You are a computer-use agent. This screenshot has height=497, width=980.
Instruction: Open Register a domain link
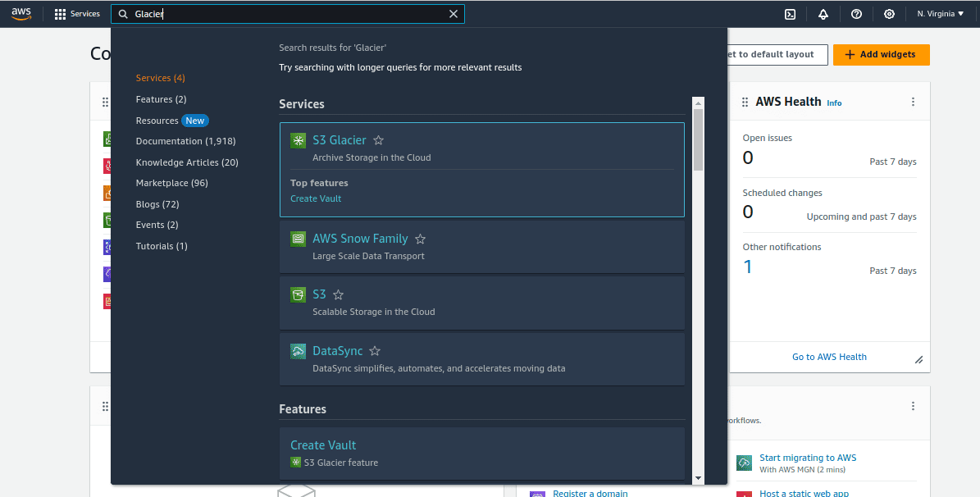[x=590, y=493]
